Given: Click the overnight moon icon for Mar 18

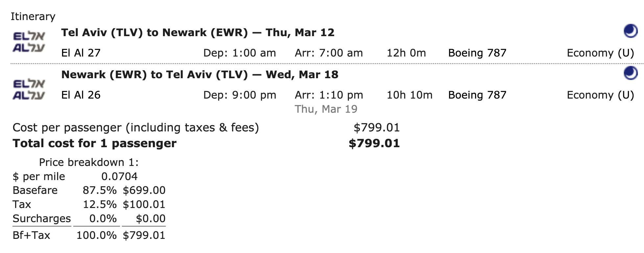Looking at the screenshot, I should point(631,73).
